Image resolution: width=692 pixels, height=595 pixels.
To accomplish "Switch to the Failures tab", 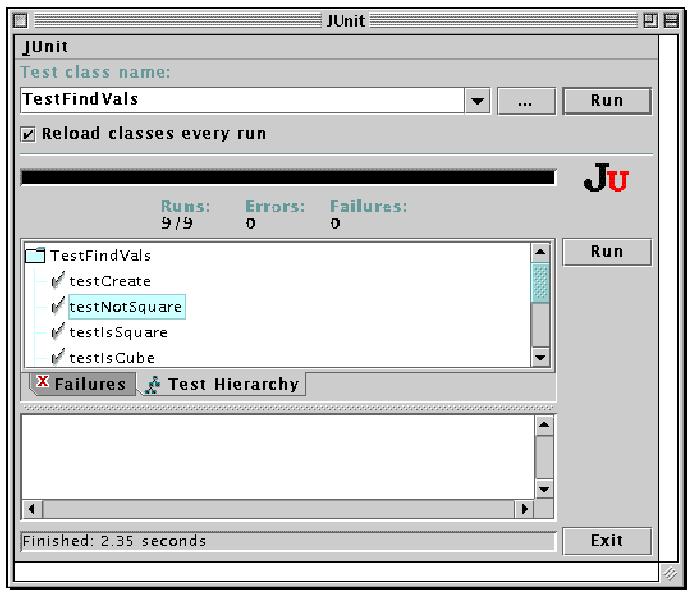I will tap(82, 384).
